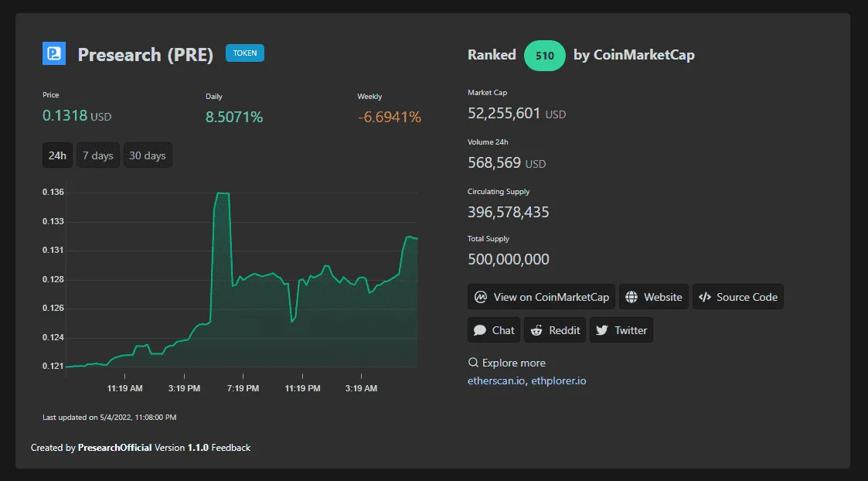Click the version 1.1.0 text

(198, 447)
